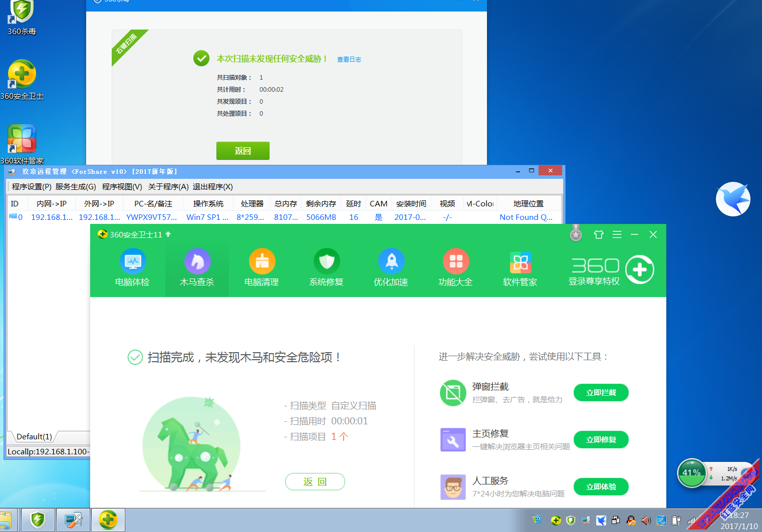Click the blue bird tray icon
Screen dimensions: 762x532
click(x=601, y=520)
